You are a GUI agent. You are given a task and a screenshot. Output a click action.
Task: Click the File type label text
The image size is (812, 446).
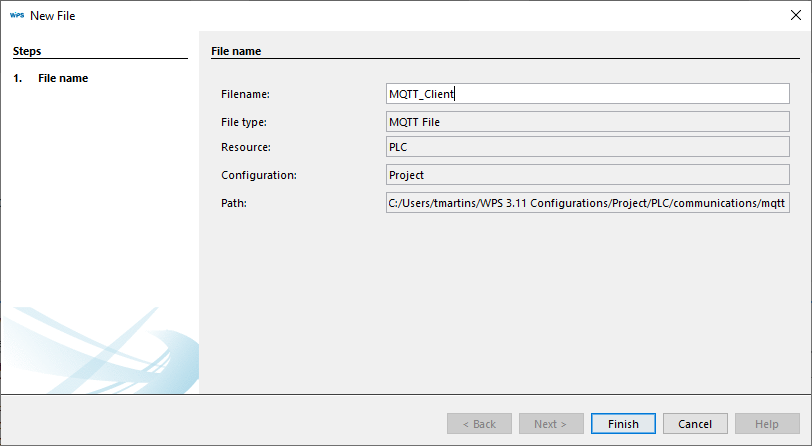tap(245, 122)
